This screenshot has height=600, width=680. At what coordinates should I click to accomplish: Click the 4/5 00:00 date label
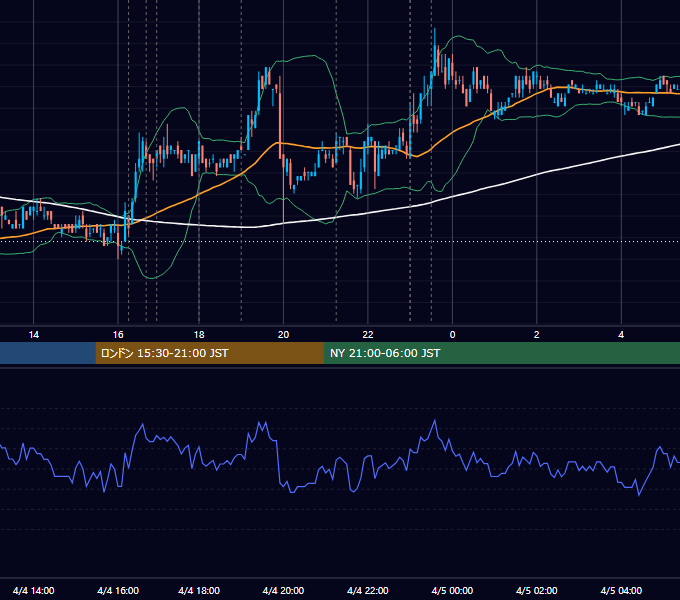pyautogui.click(x=452, y=590)
